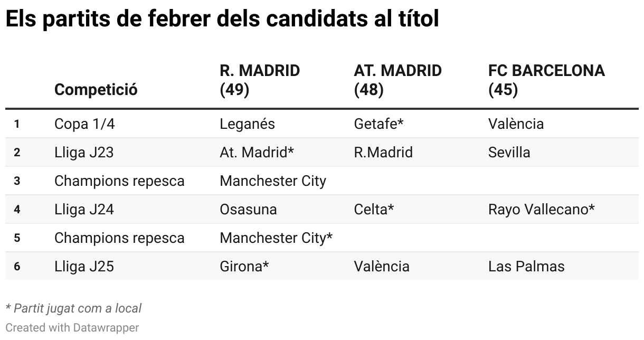Click the Las Palmas cell
644x340 pixels.
coord(526,267)
